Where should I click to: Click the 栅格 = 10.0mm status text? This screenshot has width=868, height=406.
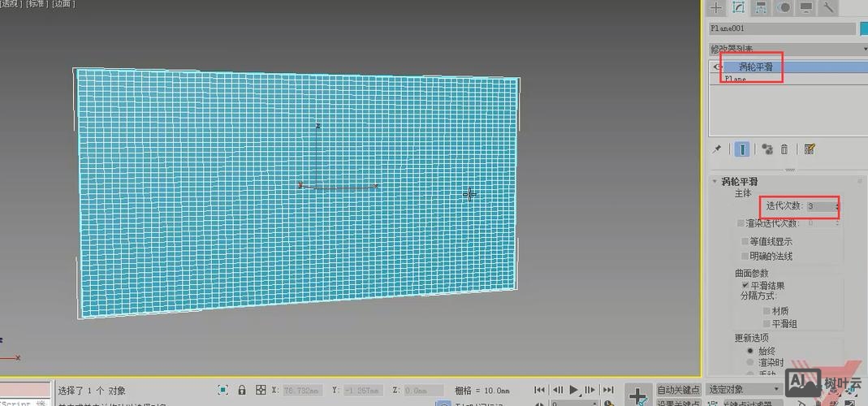(482, 391)
